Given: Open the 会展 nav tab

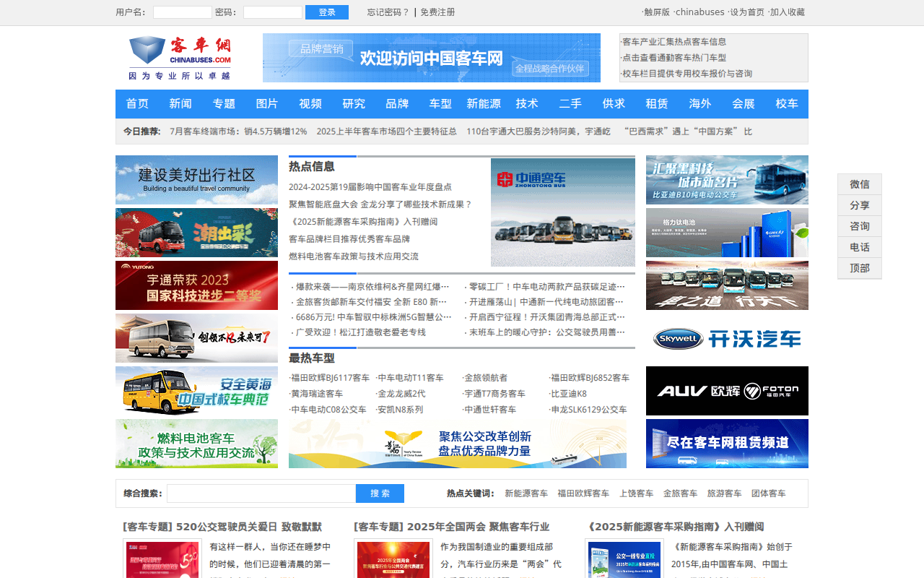Looking at the screenshot, I should (744, 104).
